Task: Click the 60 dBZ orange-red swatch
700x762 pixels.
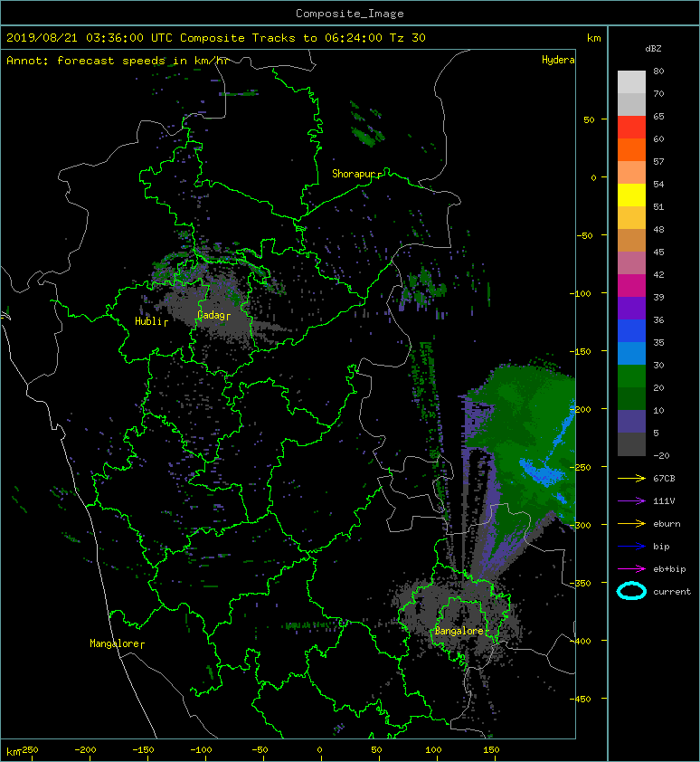Action: pyautogui.click(x=631, y=149)
